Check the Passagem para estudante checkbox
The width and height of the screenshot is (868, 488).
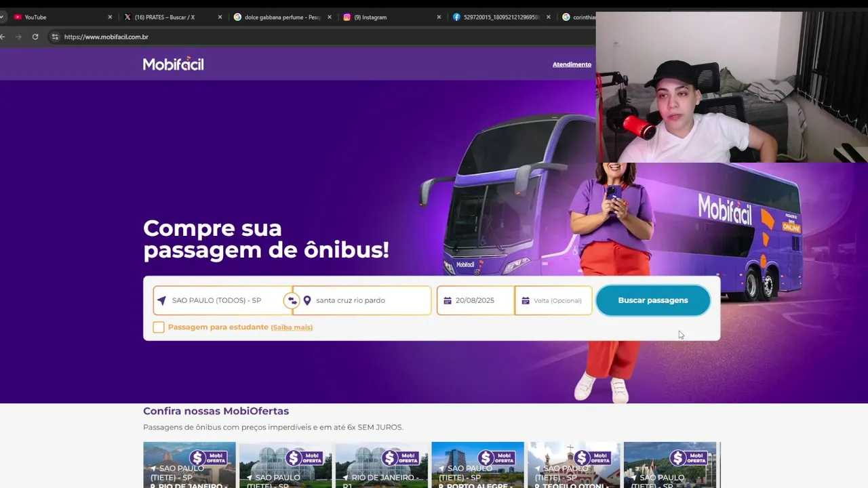click(x=159, y=327)
